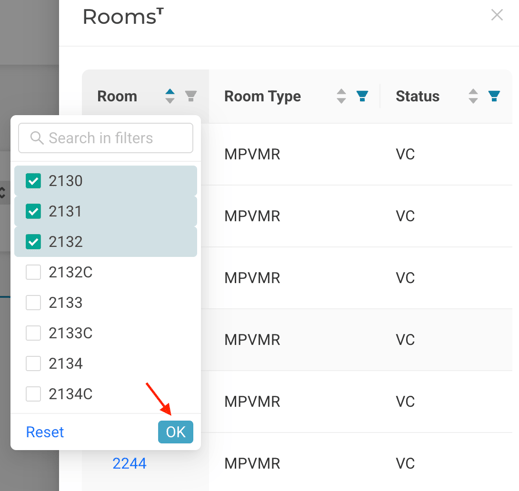Close the Rooms panel with X
This screenshot has width=519, height=491.
pos(497,15)
